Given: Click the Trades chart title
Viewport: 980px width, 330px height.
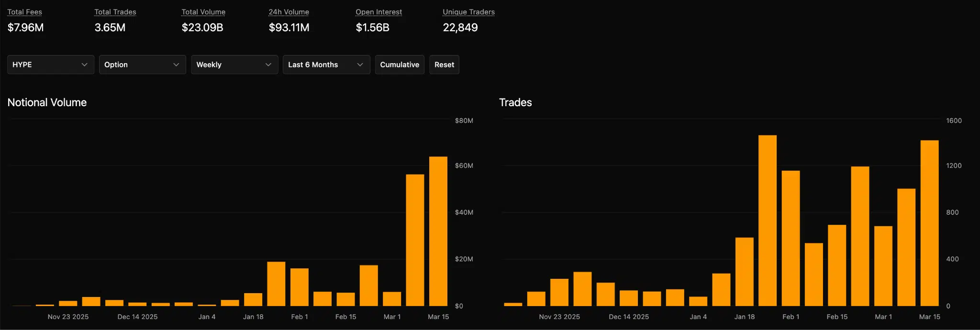Looking at the screenshot, I should (515, 102).
